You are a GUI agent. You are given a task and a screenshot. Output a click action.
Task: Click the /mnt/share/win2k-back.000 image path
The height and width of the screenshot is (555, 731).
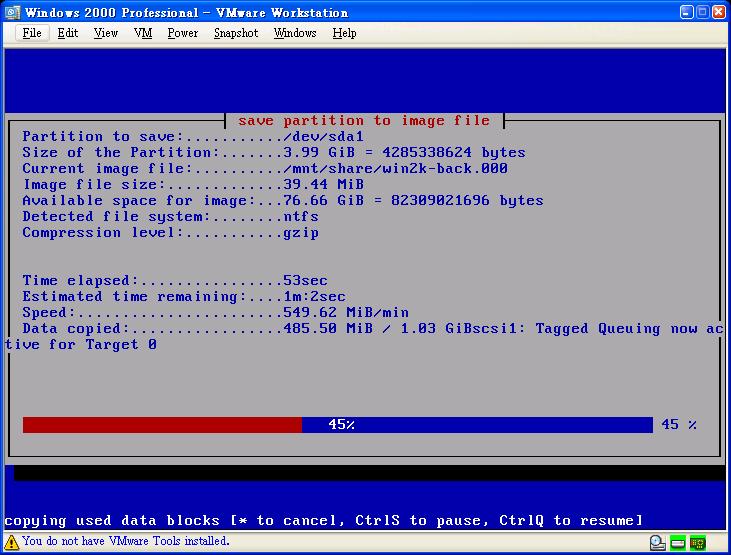click(395, 168)
